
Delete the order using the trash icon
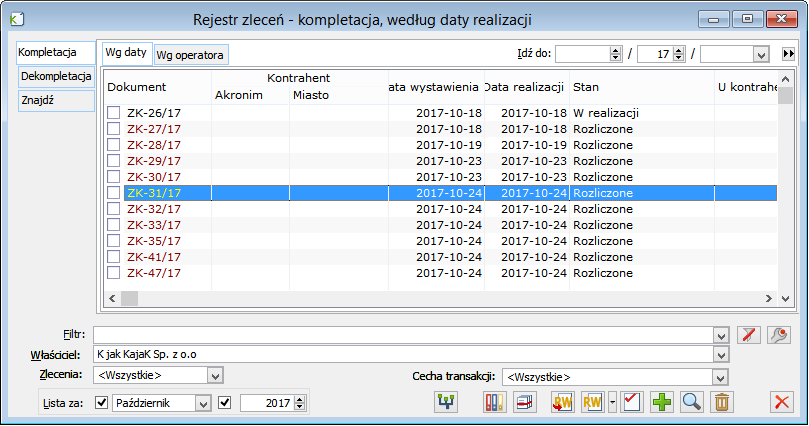tap(722, 402)
